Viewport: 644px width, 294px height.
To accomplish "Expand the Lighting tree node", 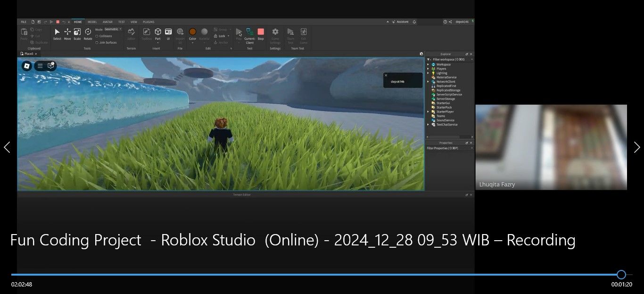I will coord(429,73).
